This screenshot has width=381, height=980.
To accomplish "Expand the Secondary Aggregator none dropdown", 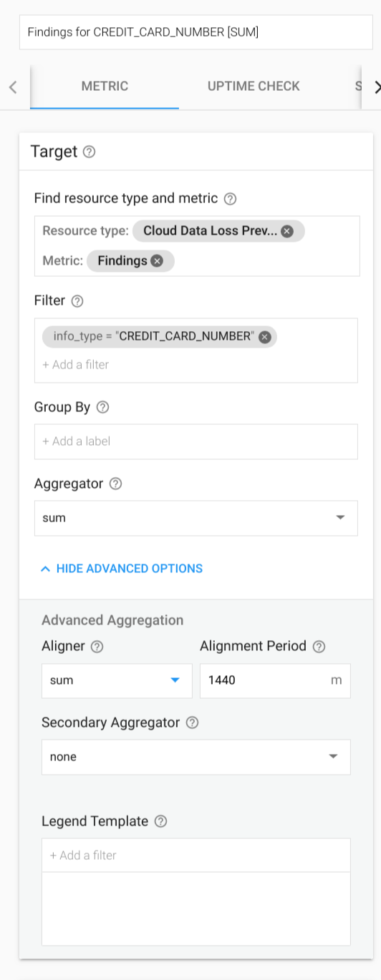I will [196, 757].
